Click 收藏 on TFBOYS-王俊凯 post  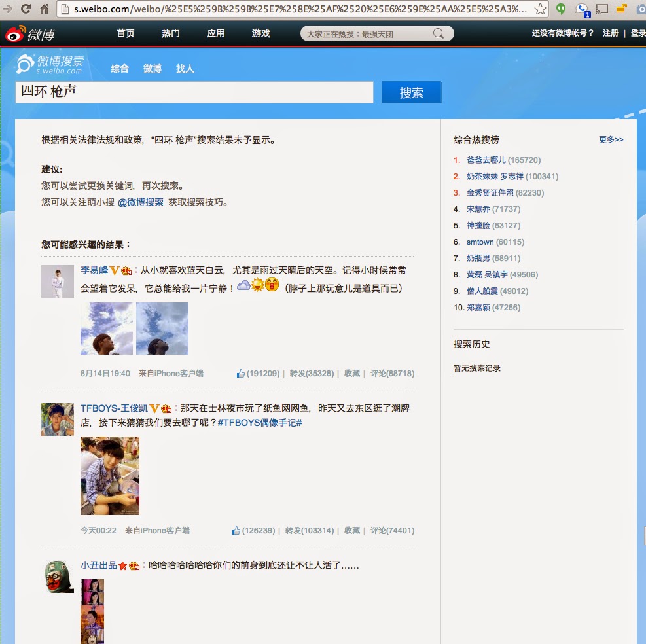352,531
